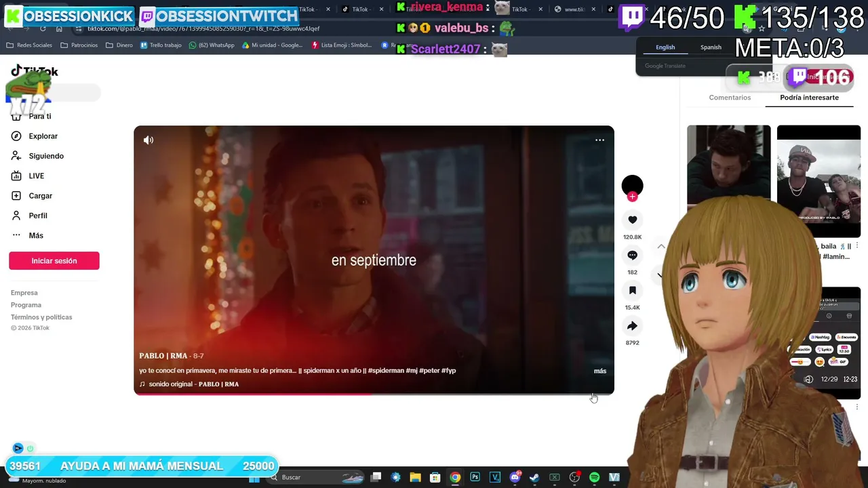Screen dimensions: 868x488
Task: Open the video's three-dot options menu
Action: 599,140
